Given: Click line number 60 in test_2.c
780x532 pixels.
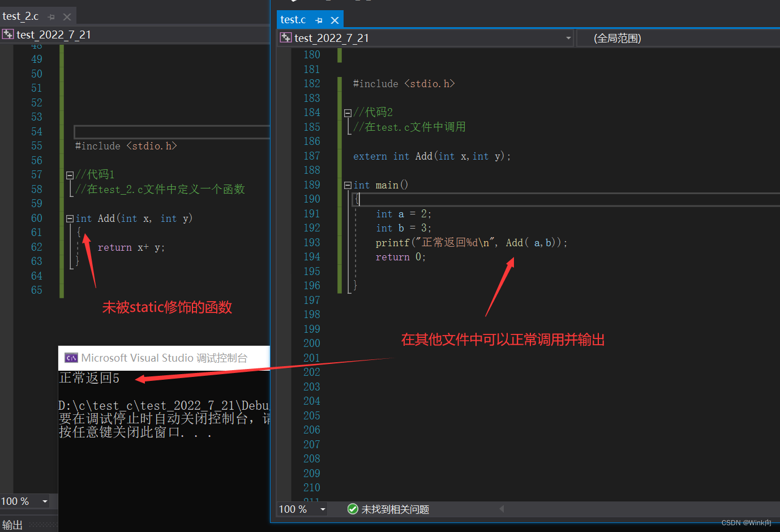Looking at the screenshot, I should click(37, 218).
